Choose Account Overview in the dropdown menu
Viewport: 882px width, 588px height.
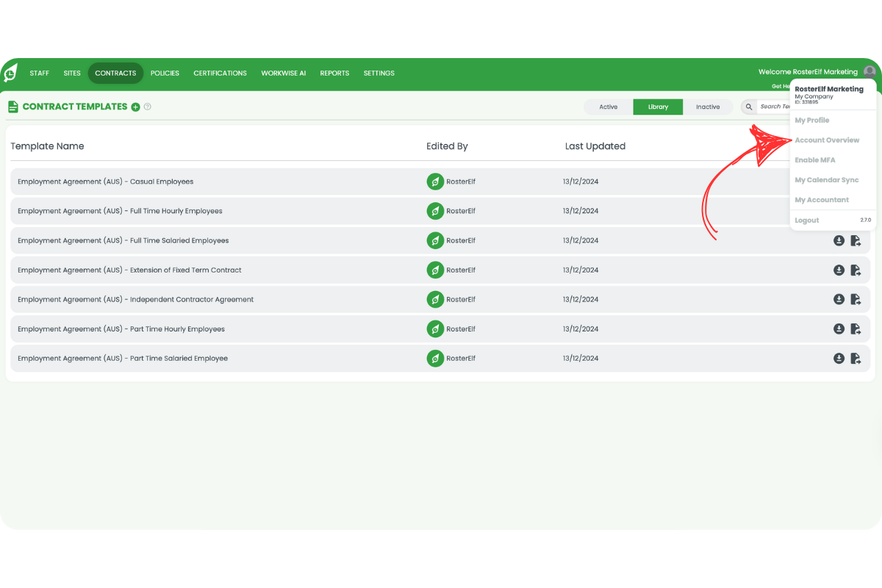tap(827, 140)
